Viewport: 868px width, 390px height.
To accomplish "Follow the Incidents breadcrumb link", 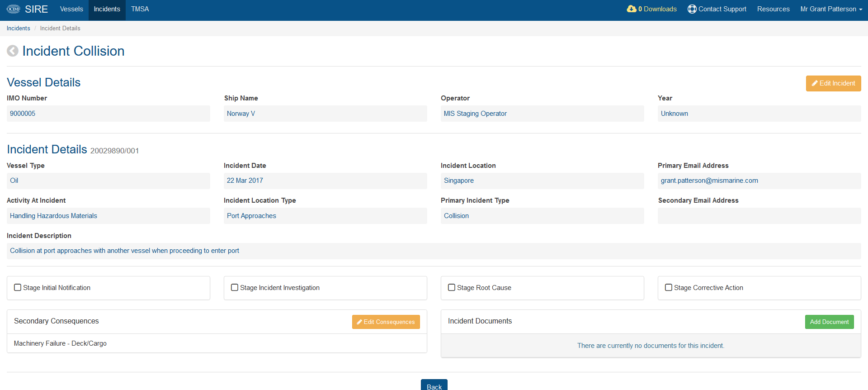I will click(x=18, y=28).
